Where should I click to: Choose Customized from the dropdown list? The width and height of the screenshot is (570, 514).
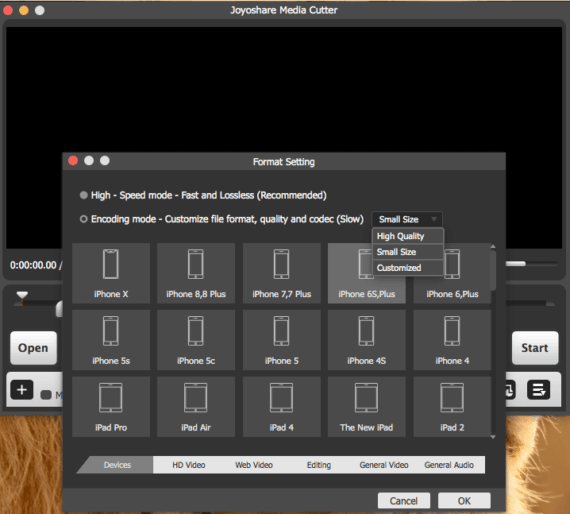coord(408,268)
